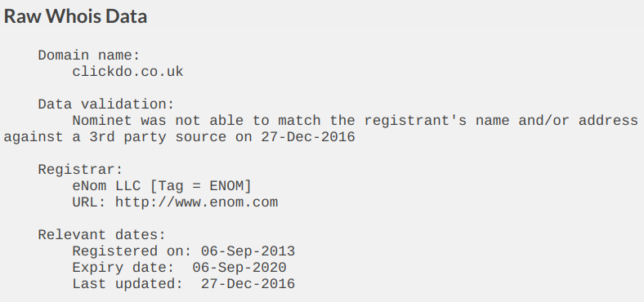Click the 3rd party source phrase
Viewport: 644px width, 302px height.
[158, 136]
